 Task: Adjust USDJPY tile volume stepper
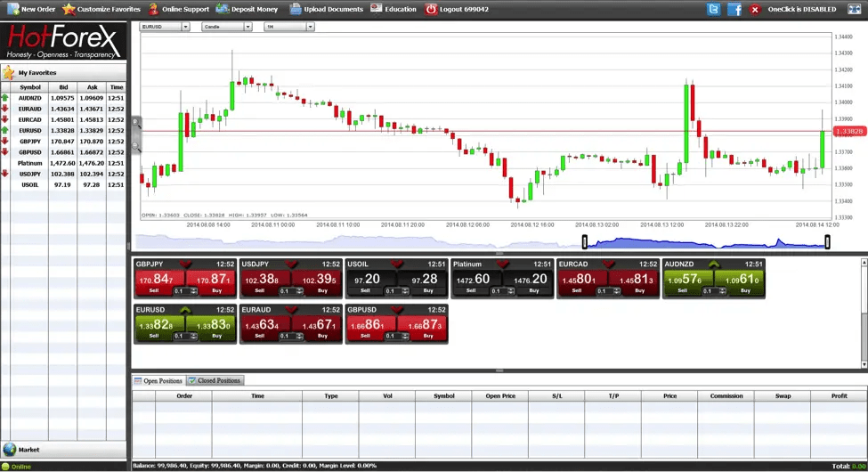299,291
